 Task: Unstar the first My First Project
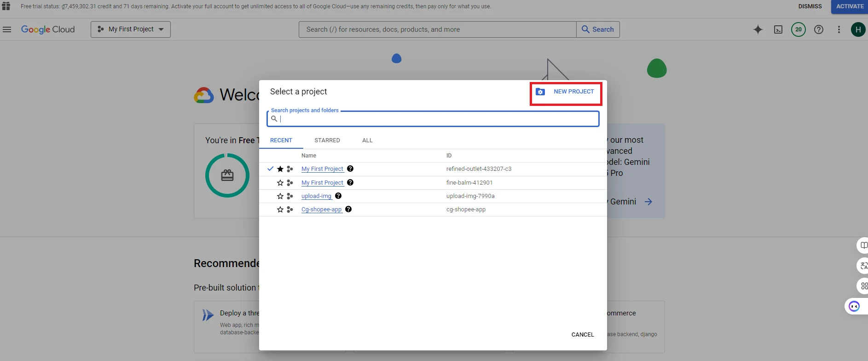click(x=280, y=169)
